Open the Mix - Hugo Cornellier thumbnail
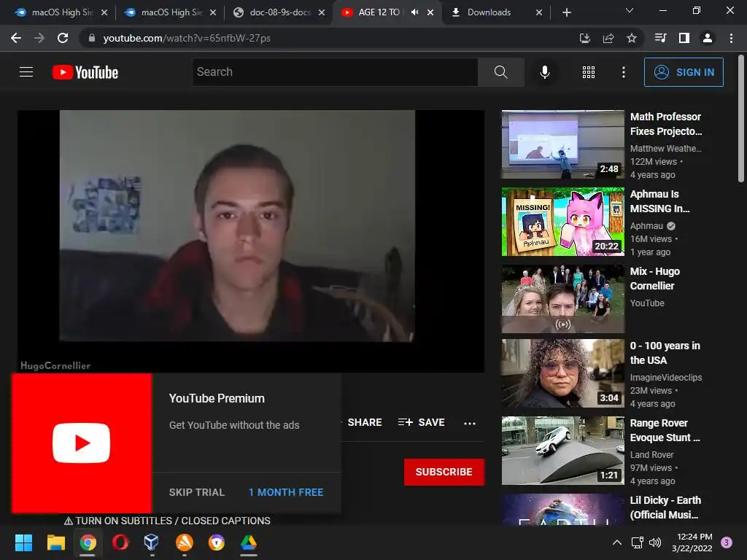747x560 pixels. [562, 298]
